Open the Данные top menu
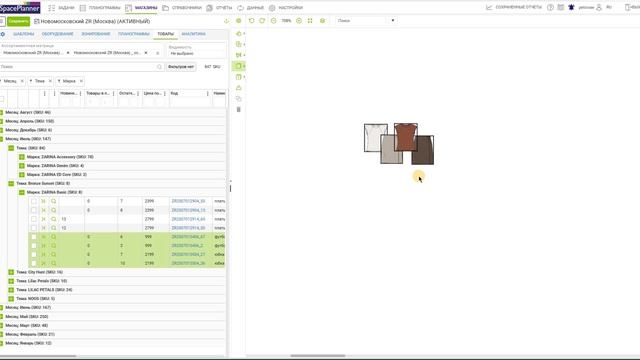The height and width of the screenshot is (360, 640). pos(251,8)
